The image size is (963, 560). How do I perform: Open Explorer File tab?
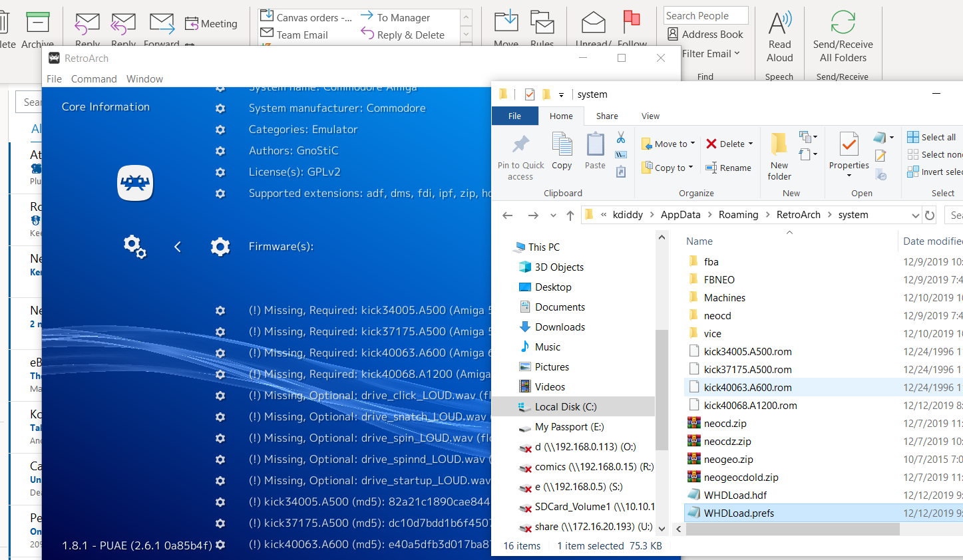[x=514, y=116]
